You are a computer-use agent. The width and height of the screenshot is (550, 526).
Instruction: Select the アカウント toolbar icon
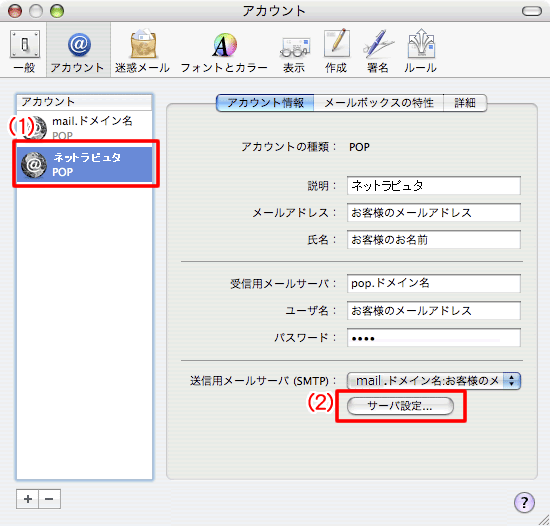tap(78, 51)
